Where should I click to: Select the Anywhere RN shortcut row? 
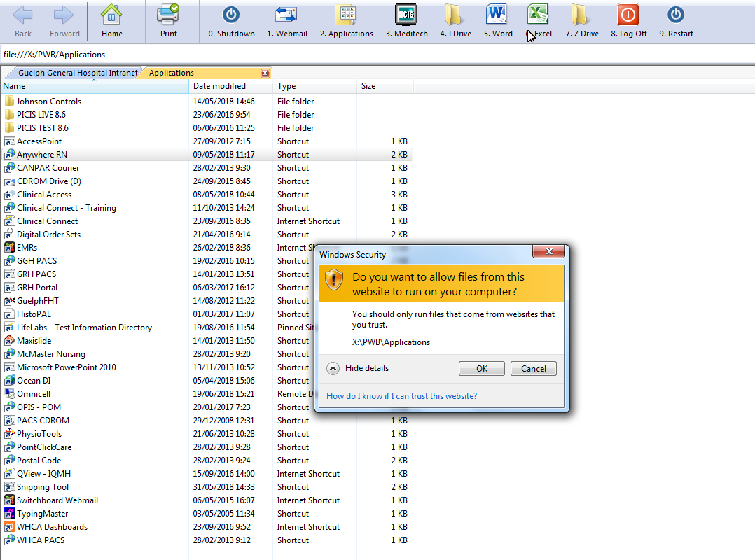(x=207, y=155)
